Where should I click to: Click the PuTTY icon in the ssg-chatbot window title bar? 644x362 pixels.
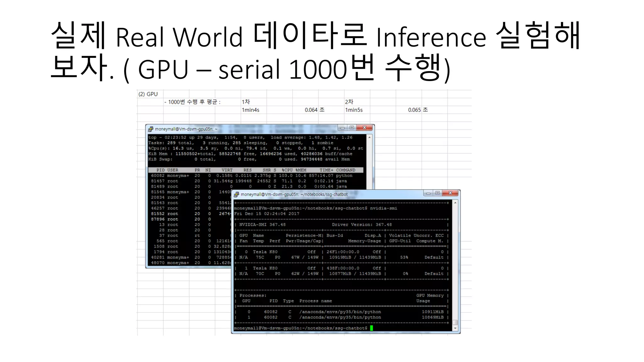coord(236,195)
